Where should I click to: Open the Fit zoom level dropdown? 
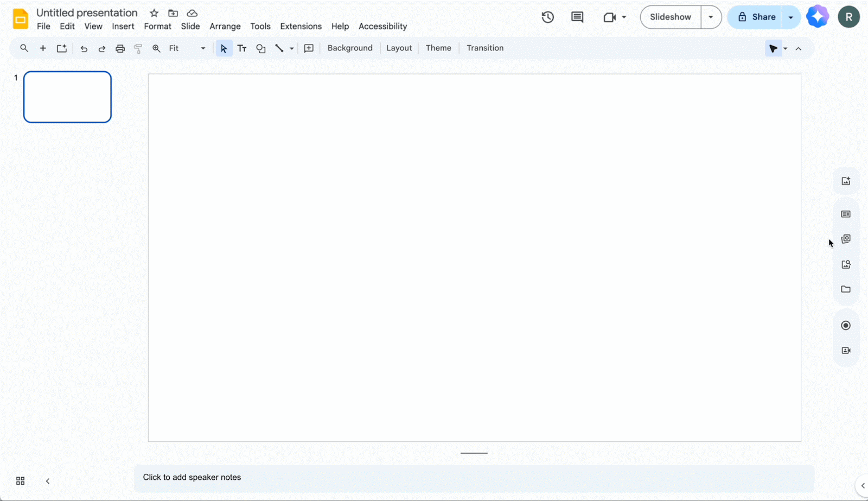[x=202, y=48]
